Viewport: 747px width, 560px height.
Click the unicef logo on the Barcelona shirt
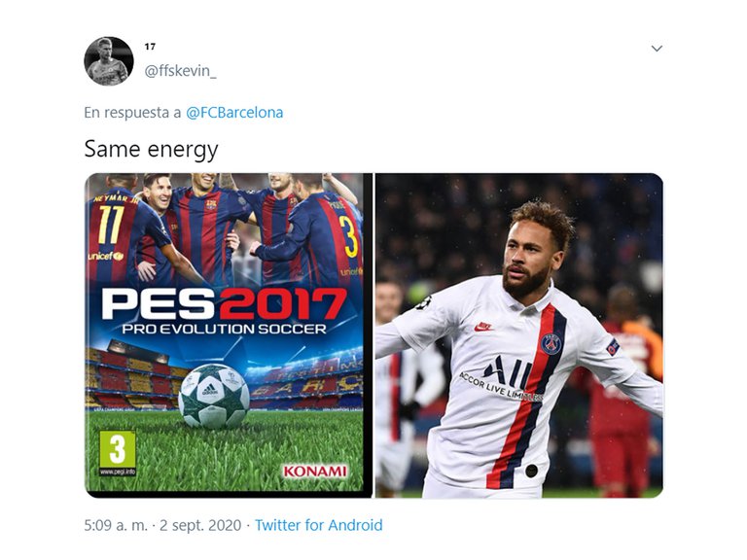coord(105,257)
